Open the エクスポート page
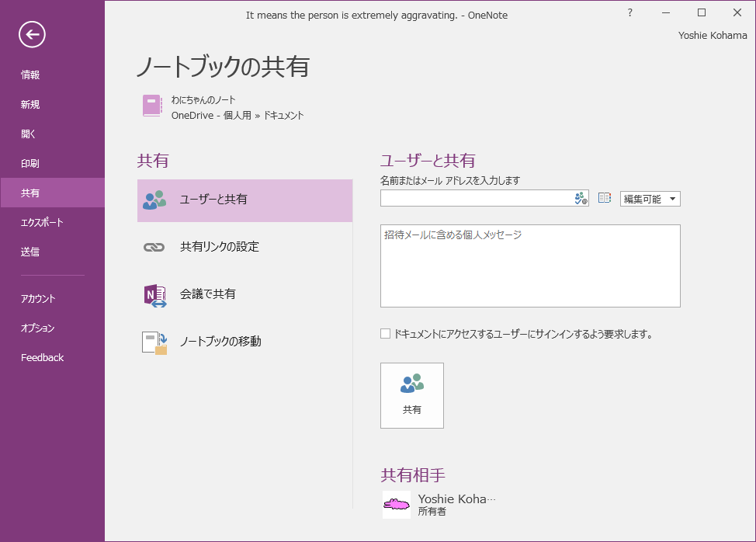Image resolution: width=756 pixels, height=542 pixels. 53,222
